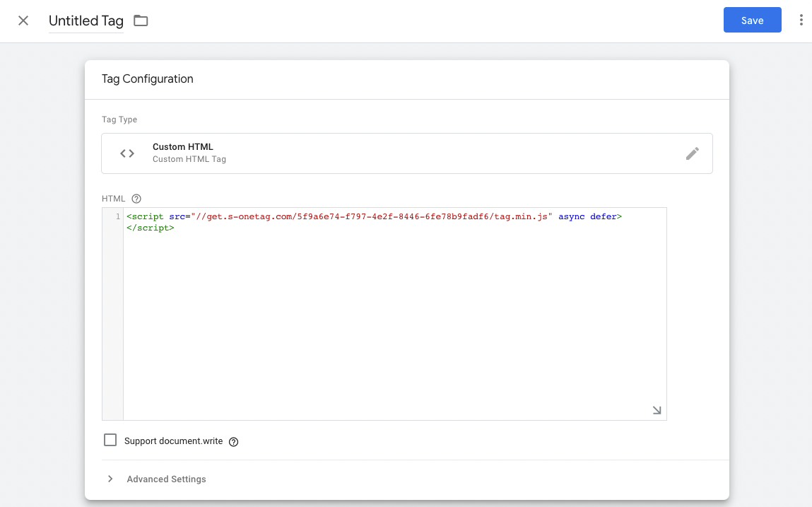This screenshot has height=507, width=812.
Task: Click the help icon beside Support document.write
Action: [234, 442]
